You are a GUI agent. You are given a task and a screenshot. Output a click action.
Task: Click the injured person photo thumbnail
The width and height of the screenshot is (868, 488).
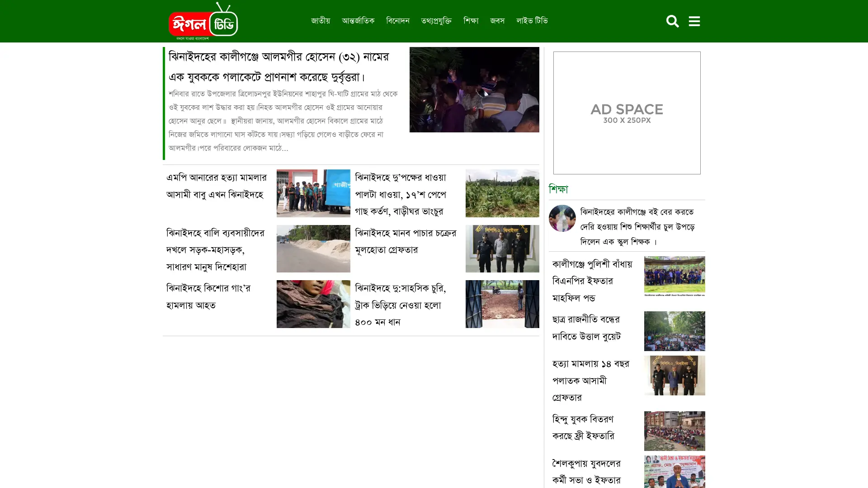pyautogui.click(x=313, y=304)
